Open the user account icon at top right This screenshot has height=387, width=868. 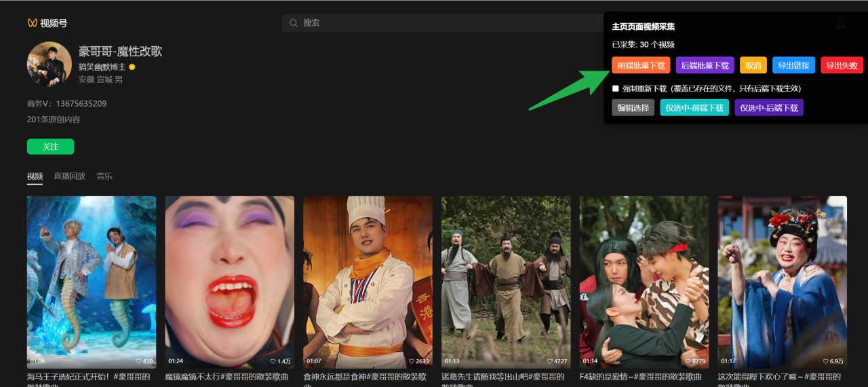(840, 23)
